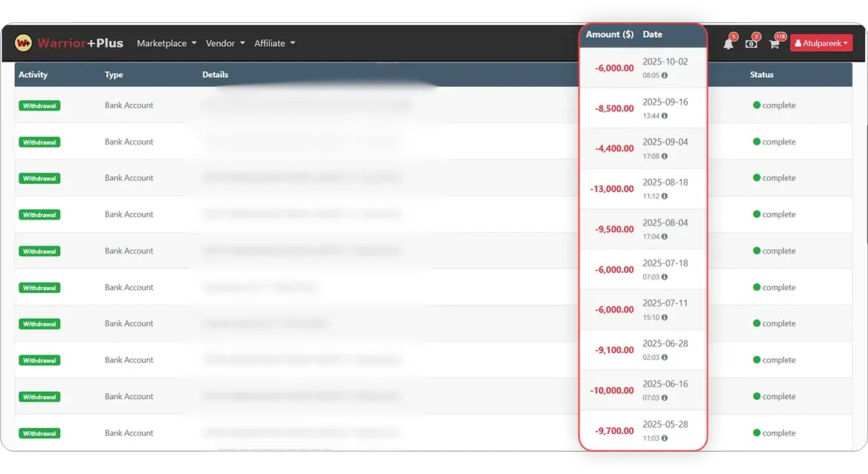Click the Activity column header

(33, 75)
